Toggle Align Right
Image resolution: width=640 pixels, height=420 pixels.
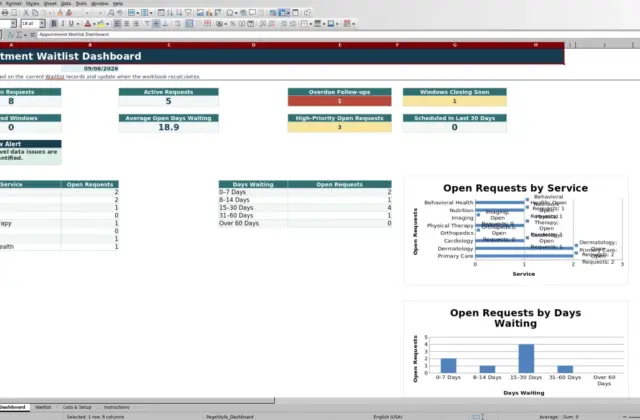point(136,24)
